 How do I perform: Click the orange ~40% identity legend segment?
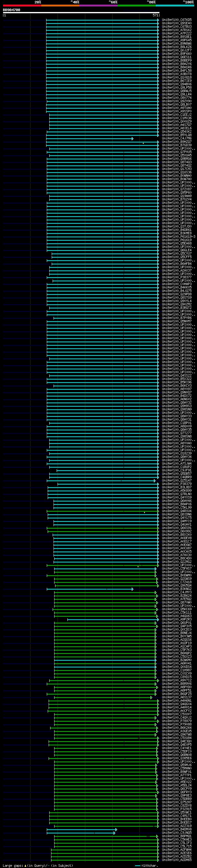pyautogui.click(x=60, y=6)
